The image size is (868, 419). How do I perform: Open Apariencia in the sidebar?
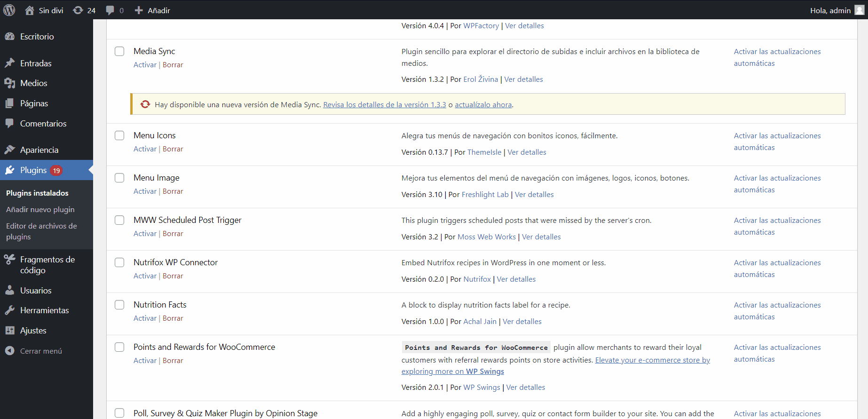tap(39, 150)
